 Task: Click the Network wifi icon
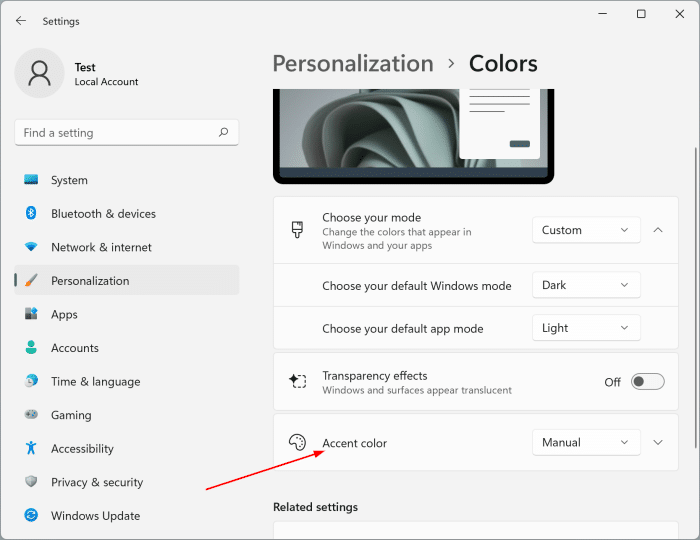click(x=31, y=246)
